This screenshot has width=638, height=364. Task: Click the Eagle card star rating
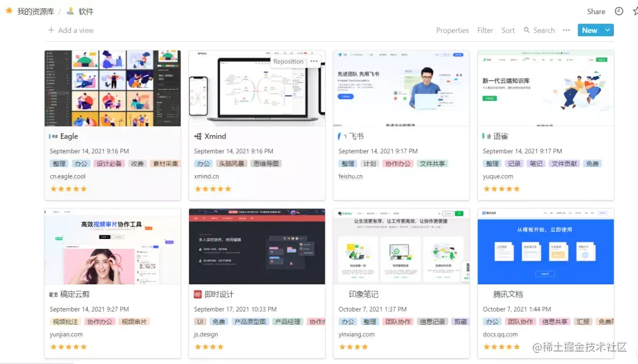click(69, 189)
